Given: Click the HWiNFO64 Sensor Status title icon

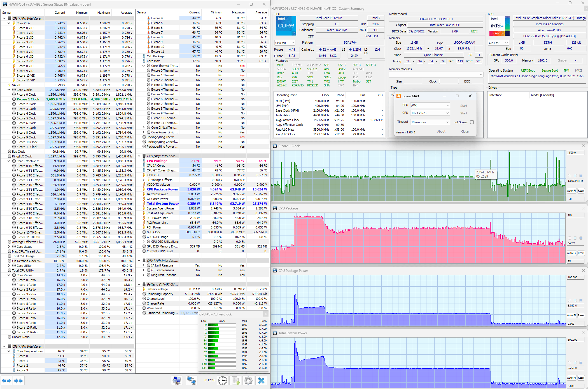Looking at the screenshot, I should coord(4,4).
